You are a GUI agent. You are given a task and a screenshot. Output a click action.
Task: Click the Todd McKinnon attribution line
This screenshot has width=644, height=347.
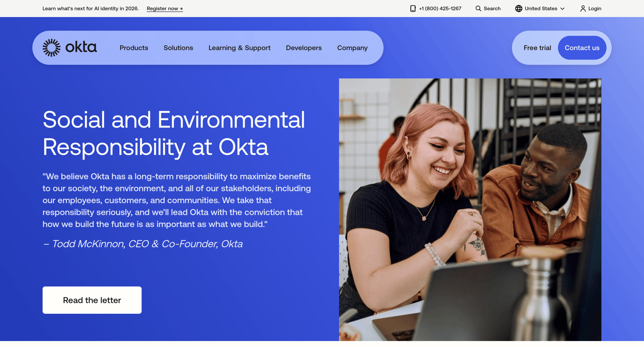143,244
